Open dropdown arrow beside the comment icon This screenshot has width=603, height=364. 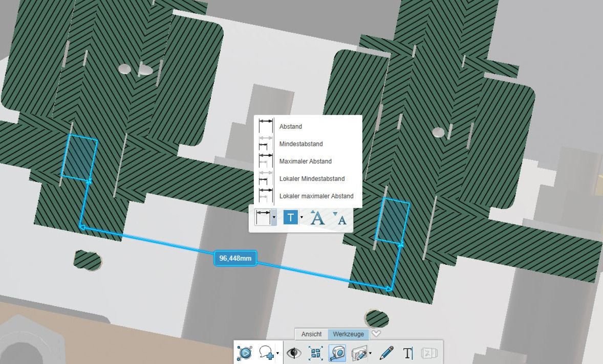pos(277,353)
